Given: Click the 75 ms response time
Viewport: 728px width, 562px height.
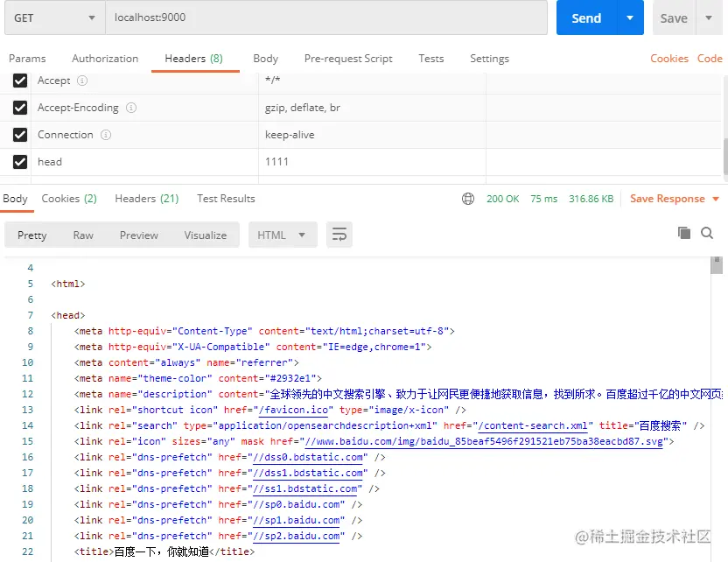Looking at the screenshot, I should 543,199.
